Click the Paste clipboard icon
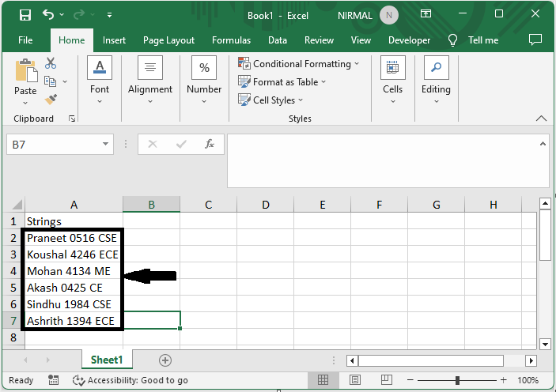 [25, 70]
